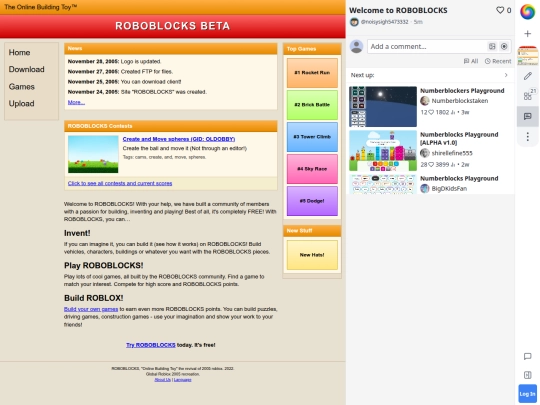Open About Us footer link

click(x=163, y=380)
